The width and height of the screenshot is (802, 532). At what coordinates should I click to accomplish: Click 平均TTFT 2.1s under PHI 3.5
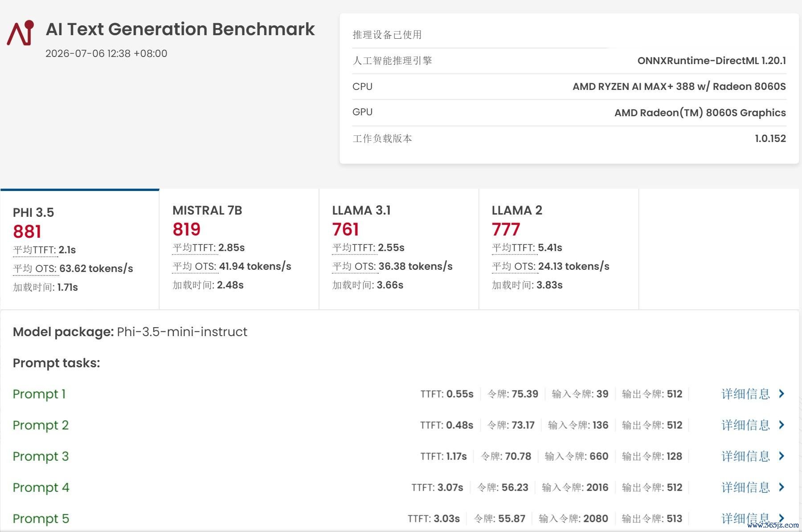pyautogui.click(x=45, y=250)
